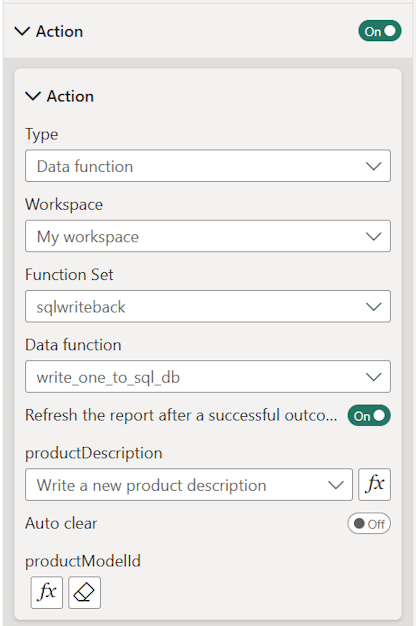
Task: Click the fx button under productModelId
Action: (47, 592)
